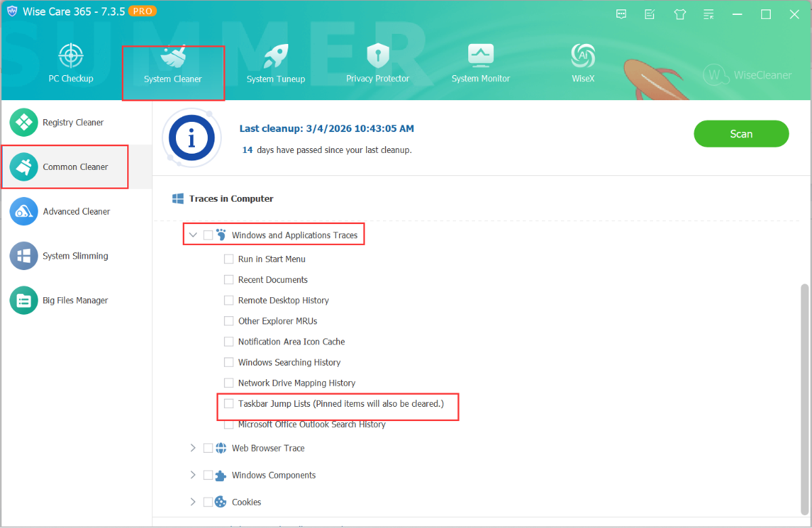Select the Remote Desktop History item label
812x528 pixels.
coord(283,301)
